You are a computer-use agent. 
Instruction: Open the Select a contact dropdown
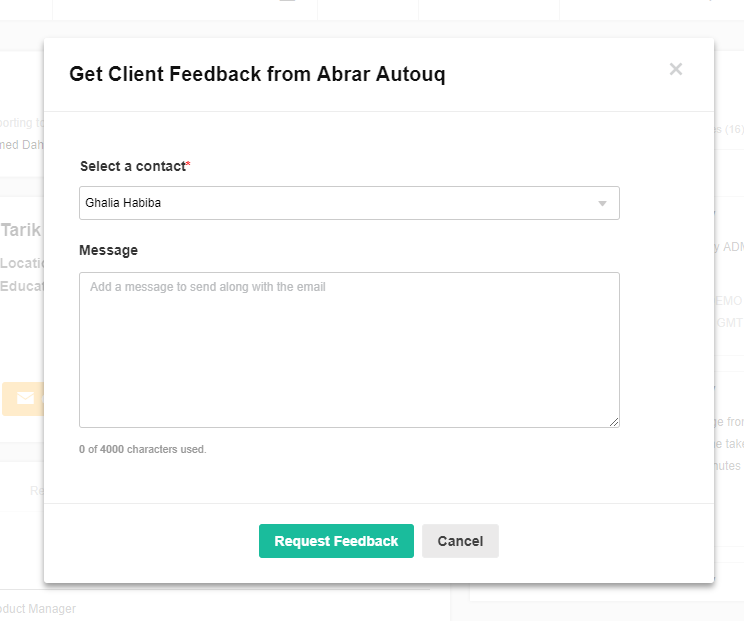click(349, 203)
